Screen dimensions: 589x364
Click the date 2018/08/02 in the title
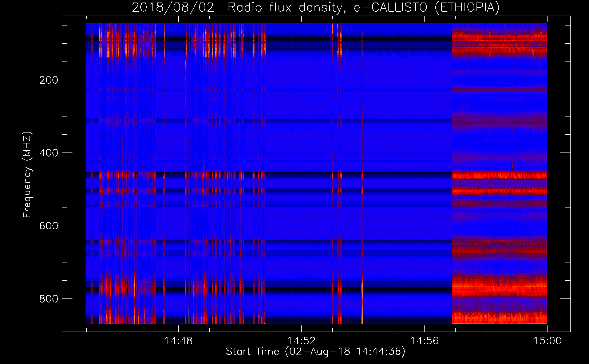(173, 8)
